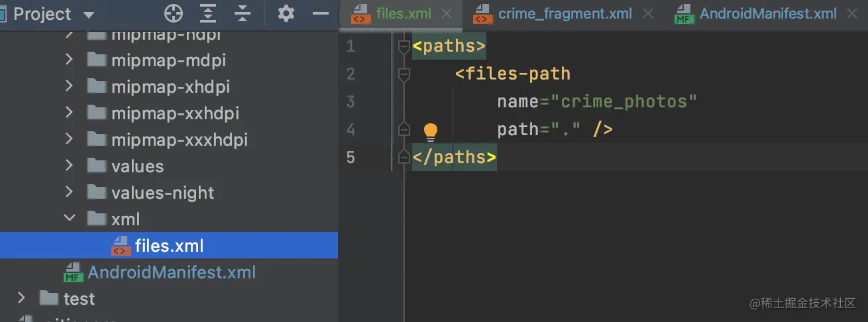Click the path attribute on line 4
Viewport: 868px width, 322px height.
coord(518,129)
